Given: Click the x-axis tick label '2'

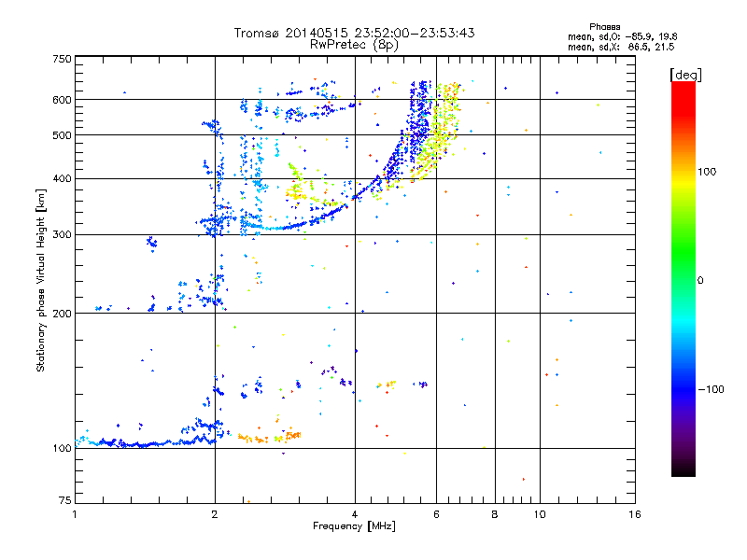Looking at the screenshot, I should [x=215, y=514].
